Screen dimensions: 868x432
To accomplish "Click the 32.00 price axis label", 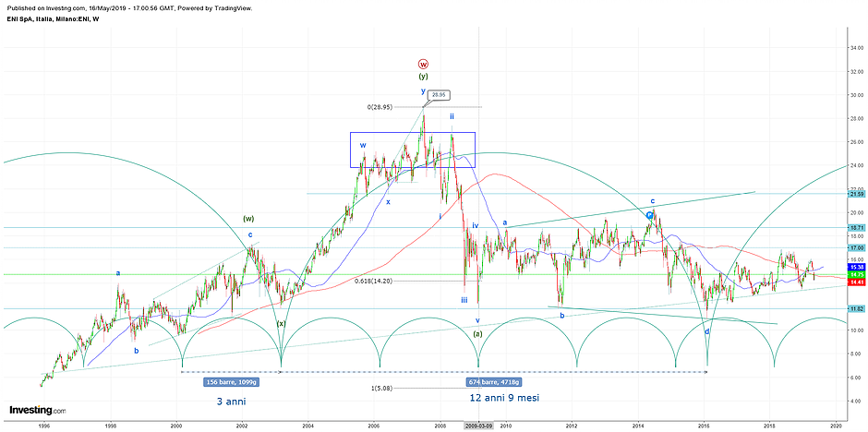I will (857, 72).
